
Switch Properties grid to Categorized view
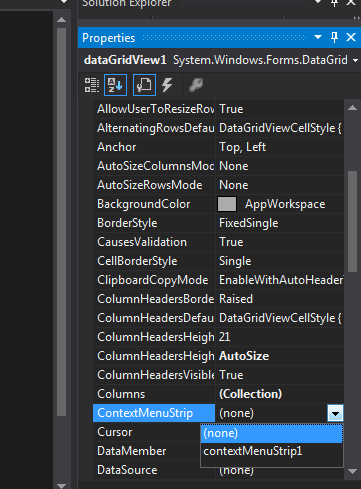click(91, 85)
